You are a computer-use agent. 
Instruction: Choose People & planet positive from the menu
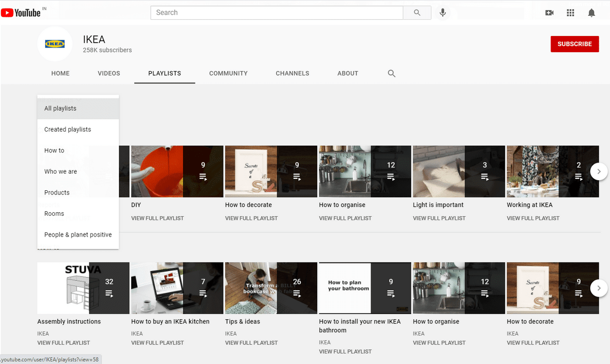point(78,235)
